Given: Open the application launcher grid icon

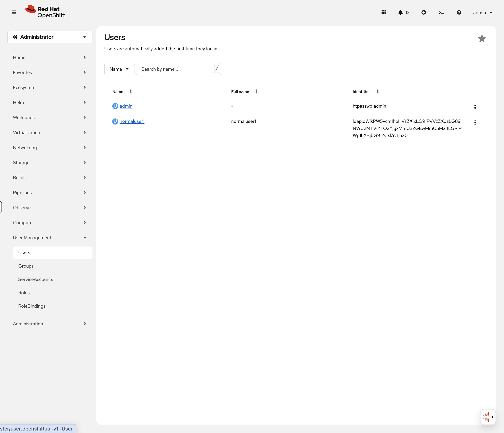Looking at the screenshot, I should coord(384,12).
